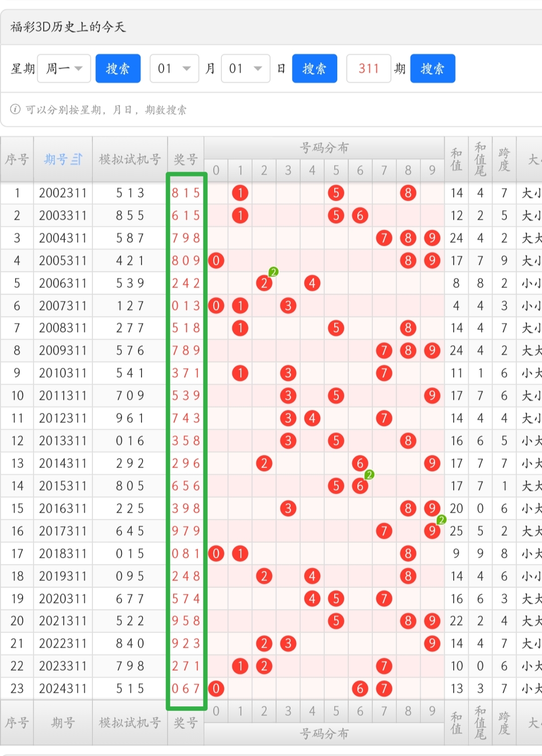Select period number 2002311
The height and width of the screenshot is (756, 542).
click(63, 193)
